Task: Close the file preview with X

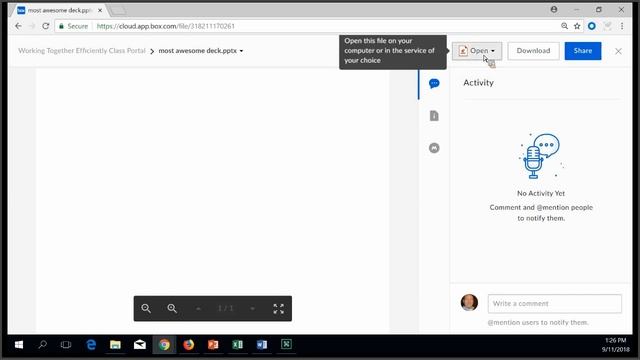Action: [618, 51]
